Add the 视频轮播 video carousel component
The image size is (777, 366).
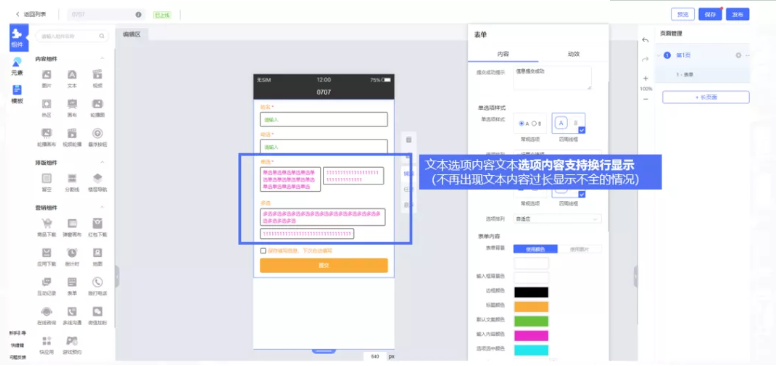[72, 137]
